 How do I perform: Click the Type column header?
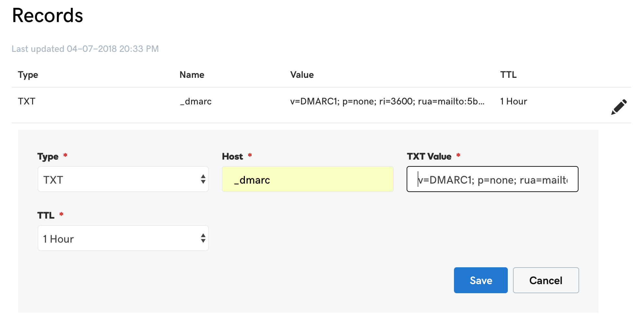28,75
